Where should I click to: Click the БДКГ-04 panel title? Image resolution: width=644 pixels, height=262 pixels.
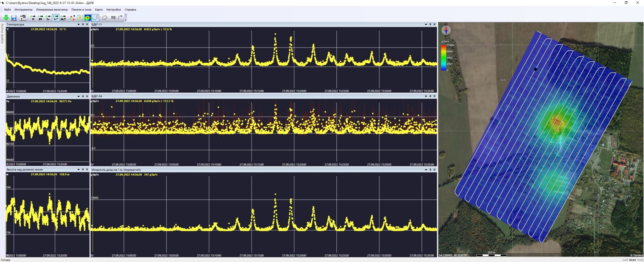point(97,96)
